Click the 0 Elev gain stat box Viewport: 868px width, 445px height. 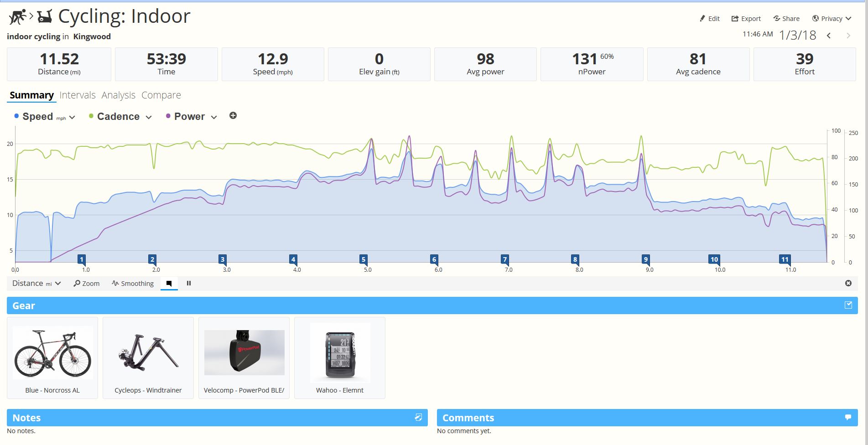tap(379, 64)
